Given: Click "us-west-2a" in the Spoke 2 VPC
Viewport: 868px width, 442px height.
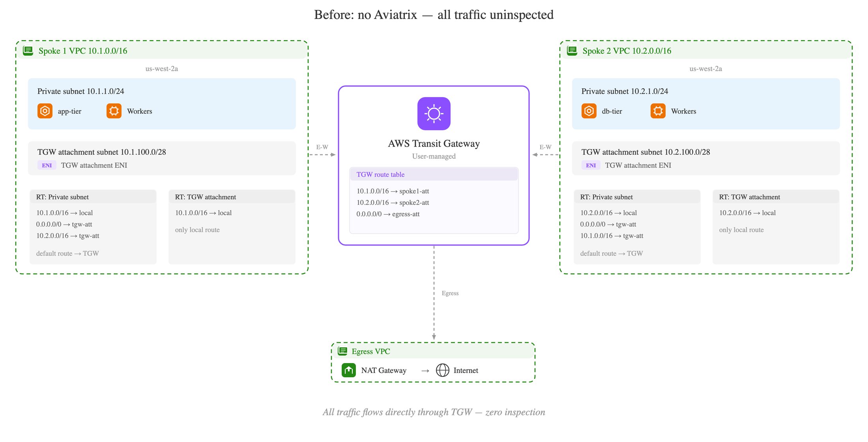Looking at the screenshot, I should point(706,69).
